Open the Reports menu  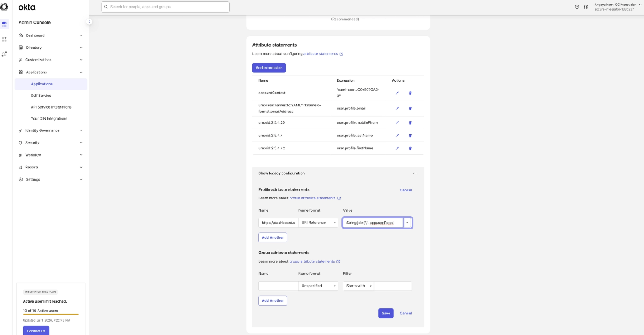tap(51, 167)
